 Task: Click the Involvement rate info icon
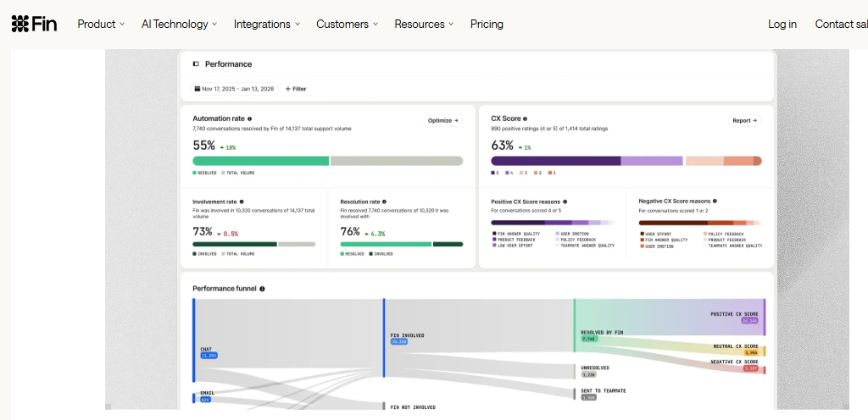pyautogui.click(x=242, y=202)
